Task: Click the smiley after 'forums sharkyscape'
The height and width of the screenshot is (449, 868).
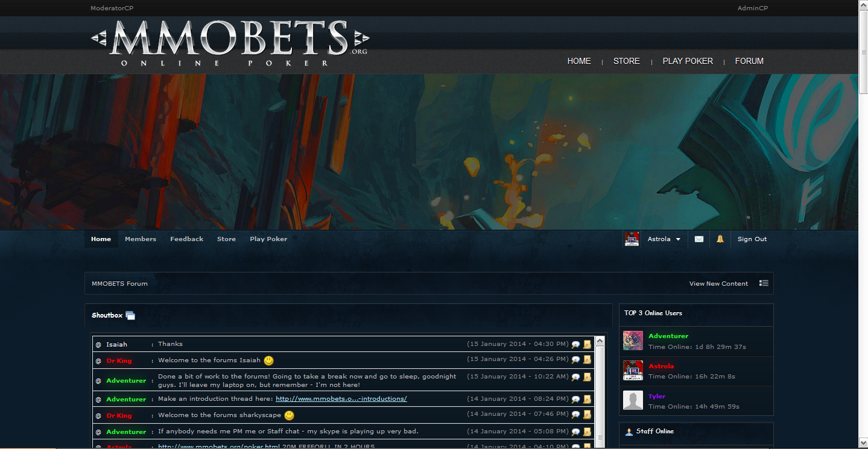Action: coord(289,415)
